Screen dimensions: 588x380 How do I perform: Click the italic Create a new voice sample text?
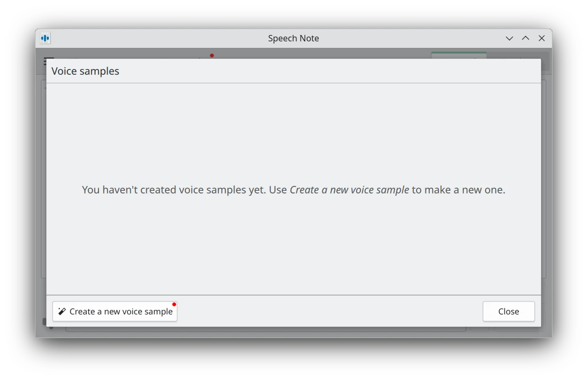pos(349,190)
